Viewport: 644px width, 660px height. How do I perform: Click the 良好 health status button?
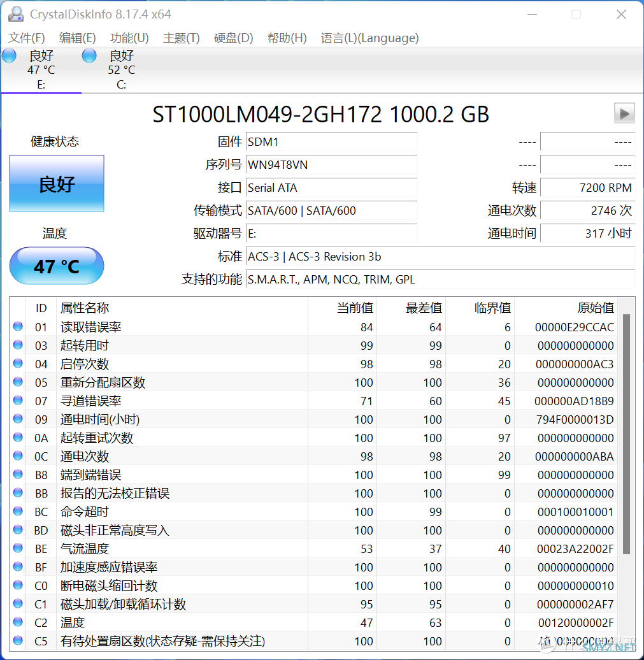[57, 183]
